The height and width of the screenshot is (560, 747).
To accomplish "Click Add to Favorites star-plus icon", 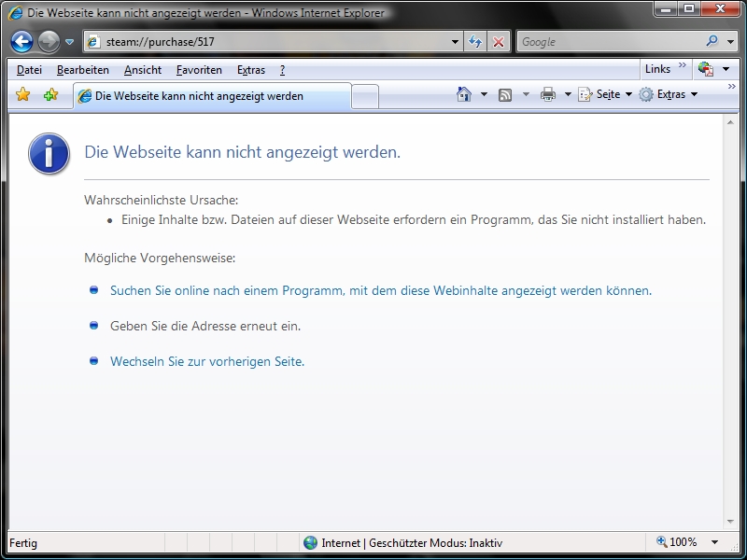I will 50,94.
